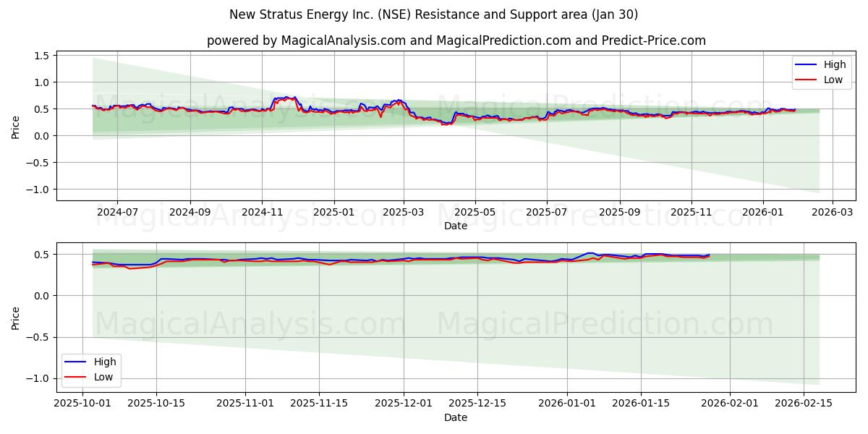Screen dimensions: 868x434
Task: Click the 'Date' x-axis label of bottom chart
Action: click(x=456, y=417)
